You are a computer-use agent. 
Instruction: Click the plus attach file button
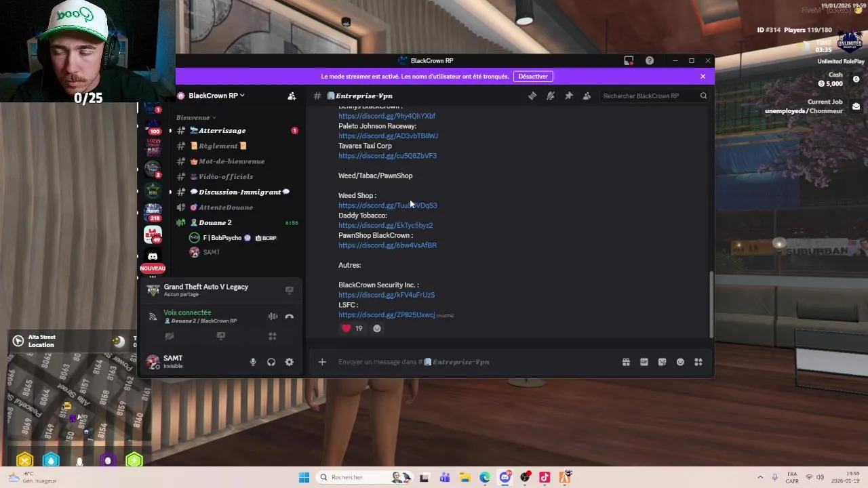point(322,362)
